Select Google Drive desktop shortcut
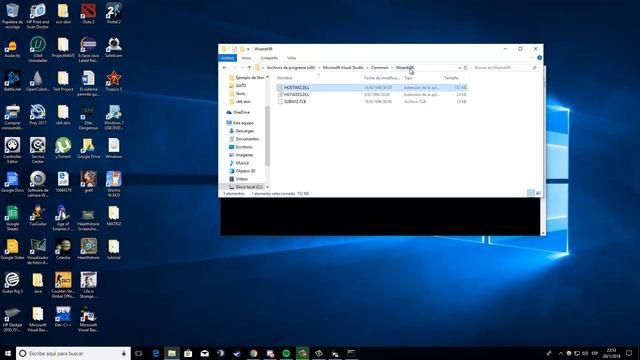 point(88,148)
